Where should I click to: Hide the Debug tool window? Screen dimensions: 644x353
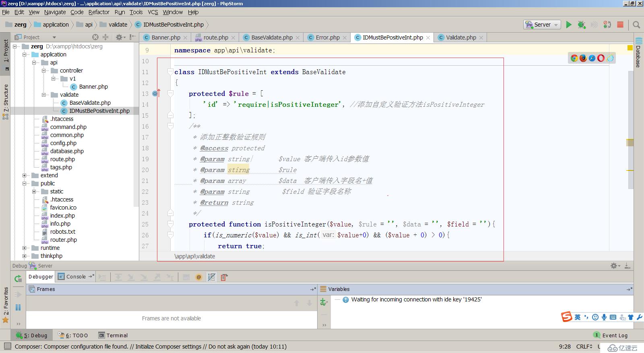(627, 266)
